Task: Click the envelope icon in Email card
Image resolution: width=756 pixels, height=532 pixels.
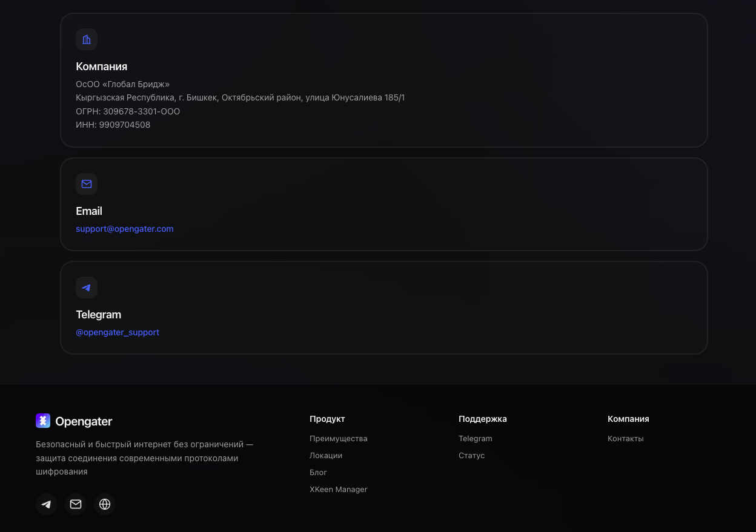Action: 87,184
